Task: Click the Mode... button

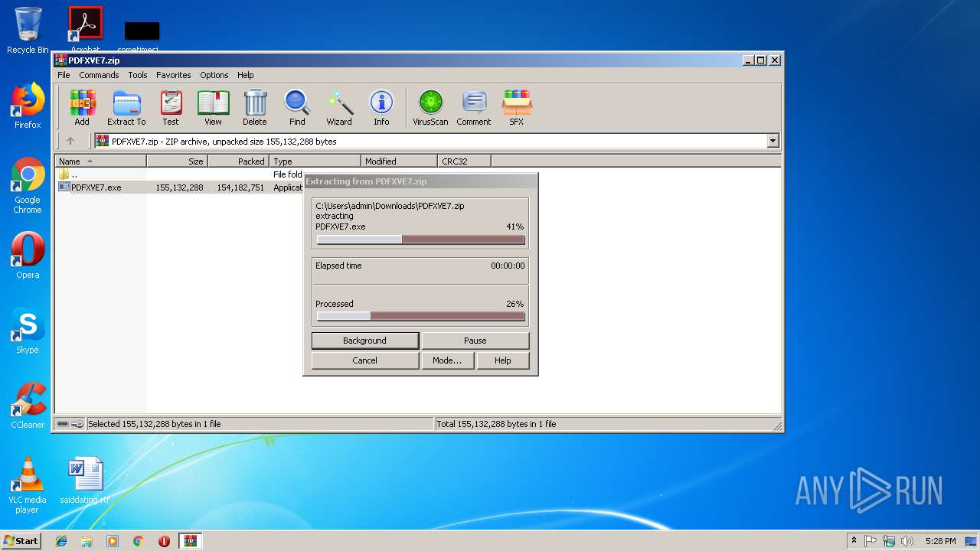Action: [x=447, y=360]
